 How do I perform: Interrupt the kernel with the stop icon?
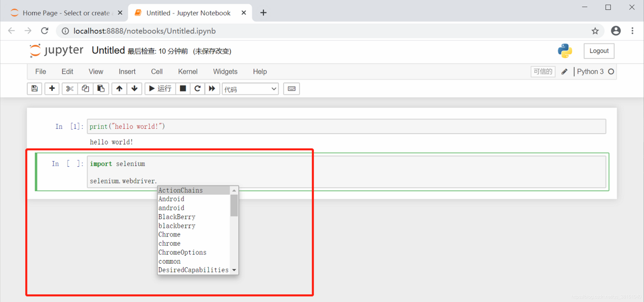183,89
